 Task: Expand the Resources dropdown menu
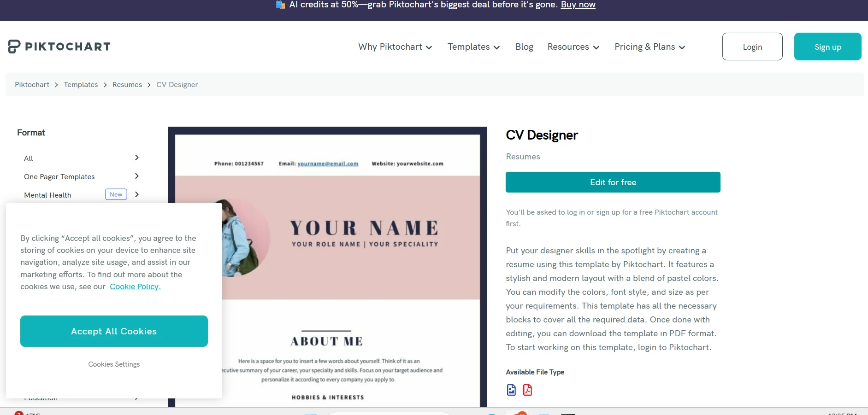click(x=573, y=47)
